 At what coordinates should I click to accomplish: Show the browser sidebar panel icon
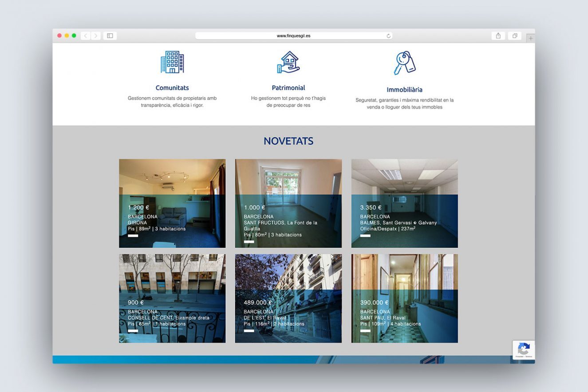(110, 36)
